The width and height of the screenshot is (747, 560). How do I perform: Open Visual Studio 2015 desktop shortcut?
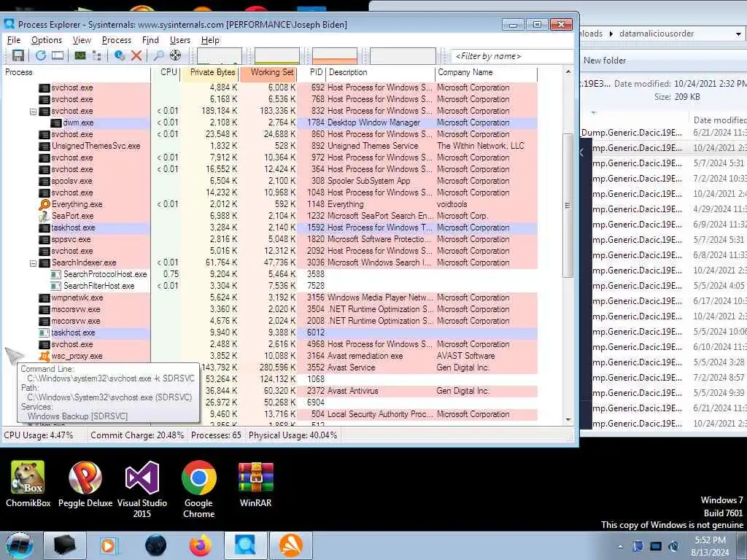pos(142,489)
